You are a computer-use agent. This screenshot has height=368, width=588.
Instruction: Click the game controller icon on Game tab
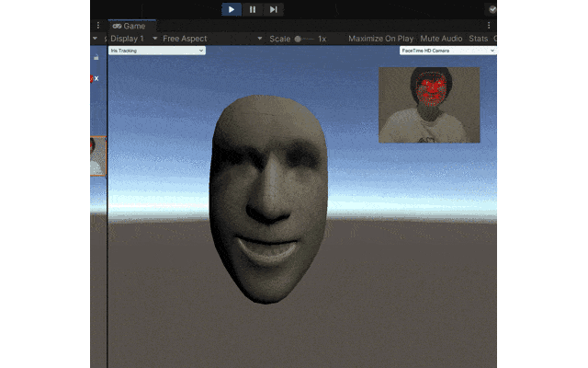117,26
